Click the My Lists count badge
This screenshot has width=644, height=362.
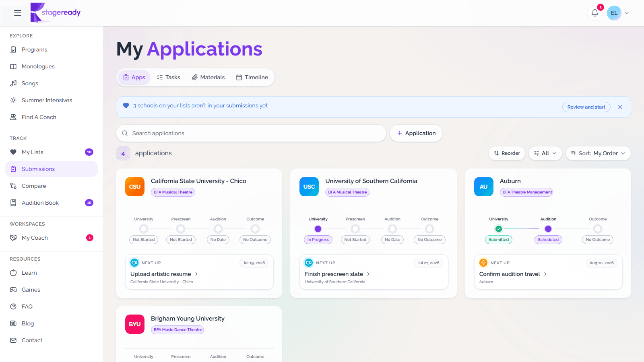click(89, 152)
